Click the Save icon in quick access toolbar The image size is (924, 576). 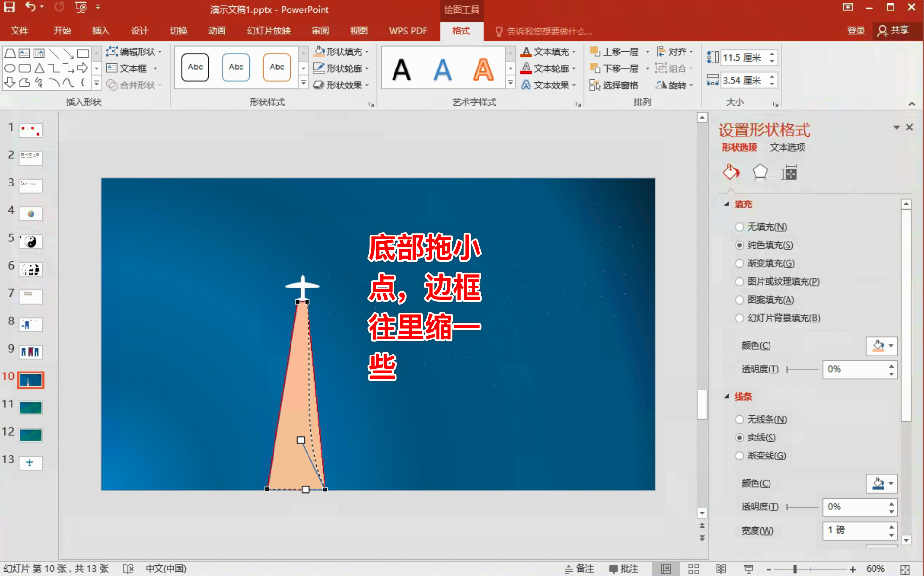tap(9, 7)
